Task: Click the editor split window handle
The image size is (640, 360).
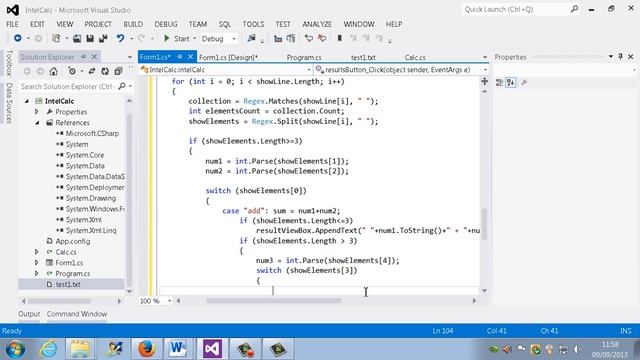Action: [x=484, y=81]
